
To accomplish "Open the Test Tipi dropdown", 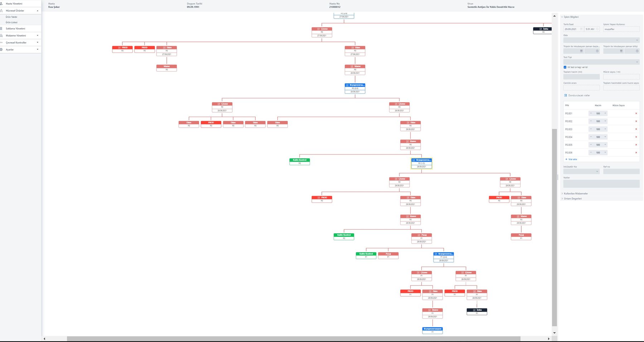I will point(601,62).
